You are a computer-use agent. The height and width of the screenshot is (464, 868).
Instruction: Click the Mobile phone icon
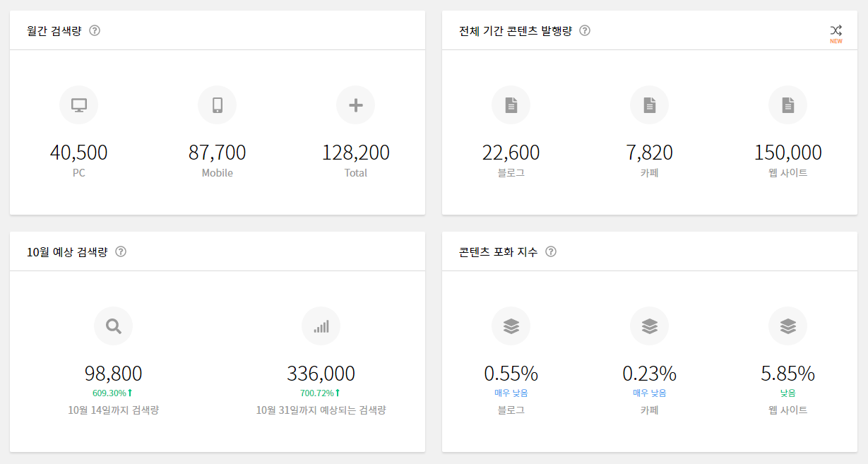pos(217,105)
